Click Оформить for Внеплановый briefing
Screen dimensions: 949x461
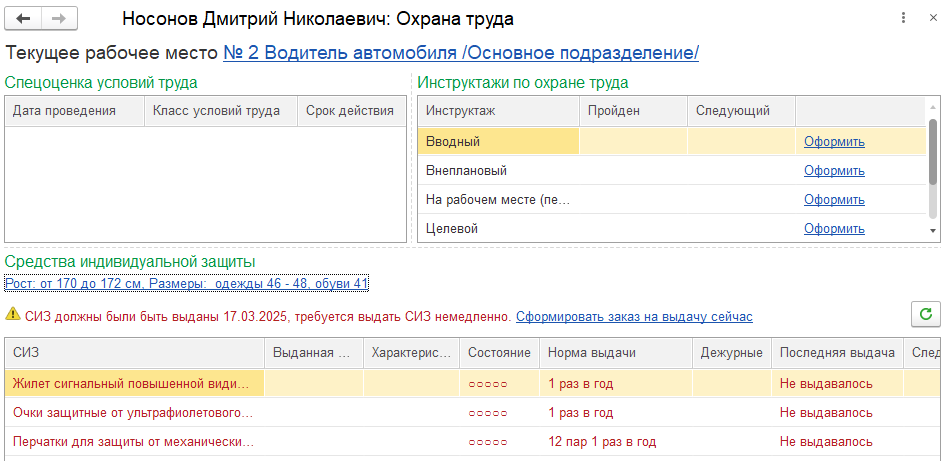point(834,171)
